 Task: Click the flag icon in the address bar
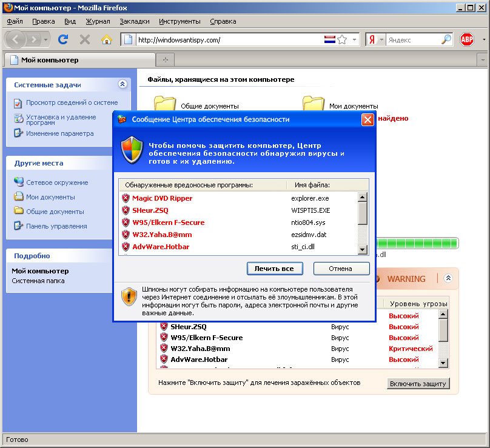(330, 39)
